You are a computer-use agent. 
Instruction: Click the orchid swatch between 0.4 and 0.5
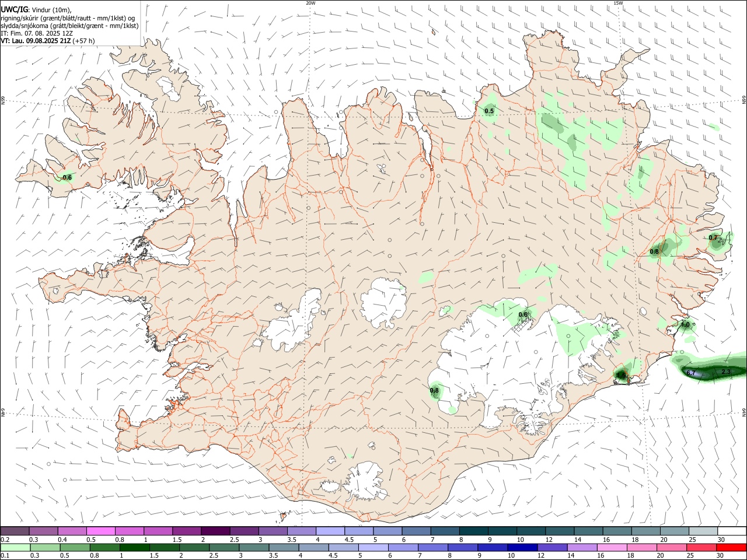pyautogui.click(x=72, y=531)
